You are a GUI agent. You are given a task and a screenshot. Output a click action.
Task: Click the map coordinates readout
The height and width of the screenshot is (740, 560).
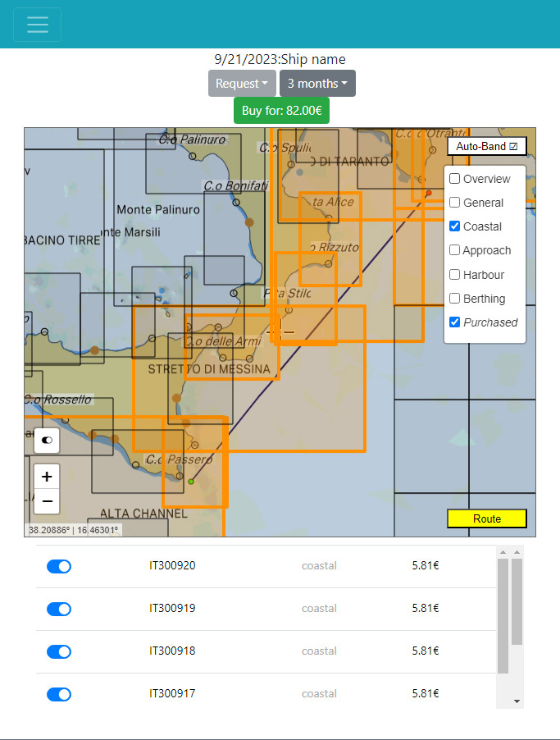(73, 530)
